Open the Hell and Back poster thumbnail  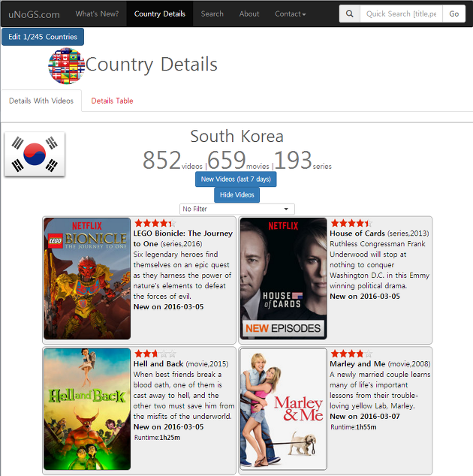tap(87, 409)
